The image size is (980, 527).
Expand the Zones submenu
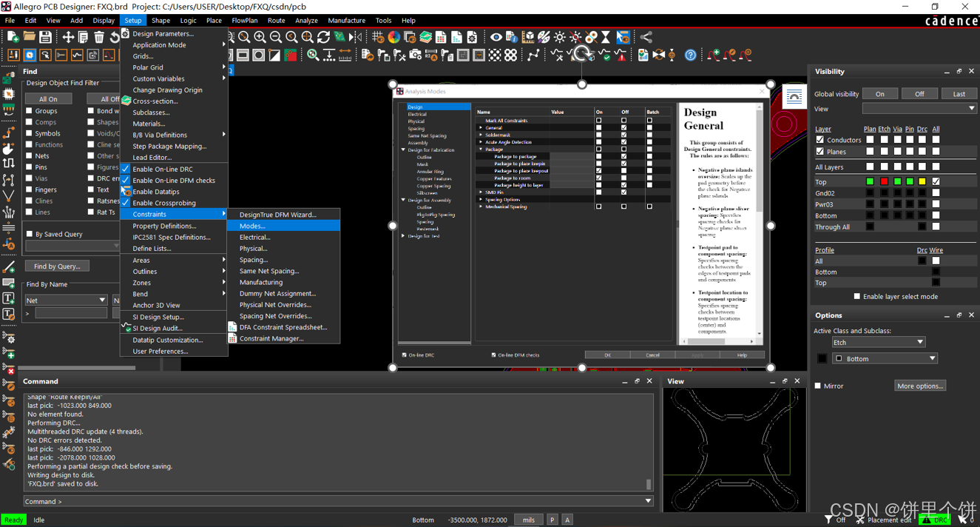point(174,283)
